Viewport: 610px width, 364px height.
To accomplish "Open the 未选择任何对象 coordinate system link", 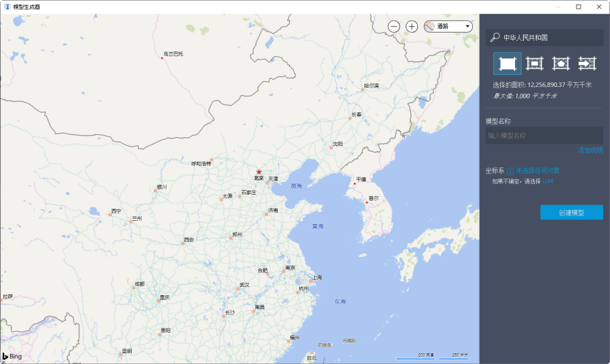I will point(538,171).
